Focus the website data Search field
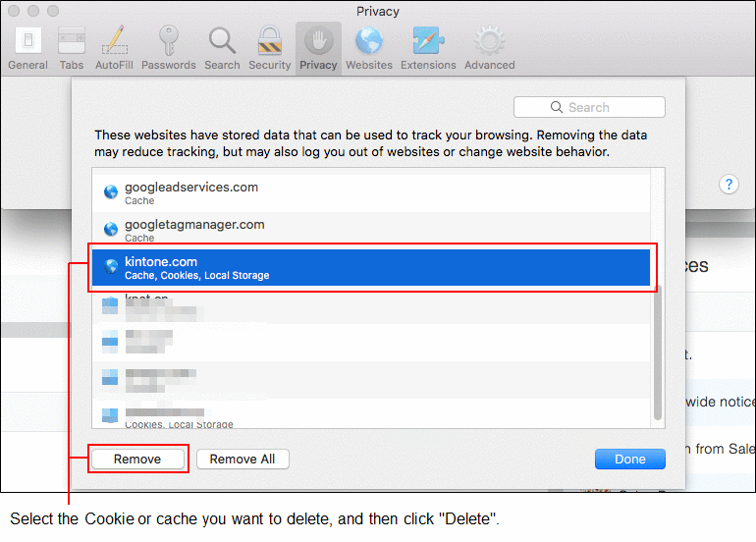The height and width of the screenshot is (542, 756). (589, 107)
